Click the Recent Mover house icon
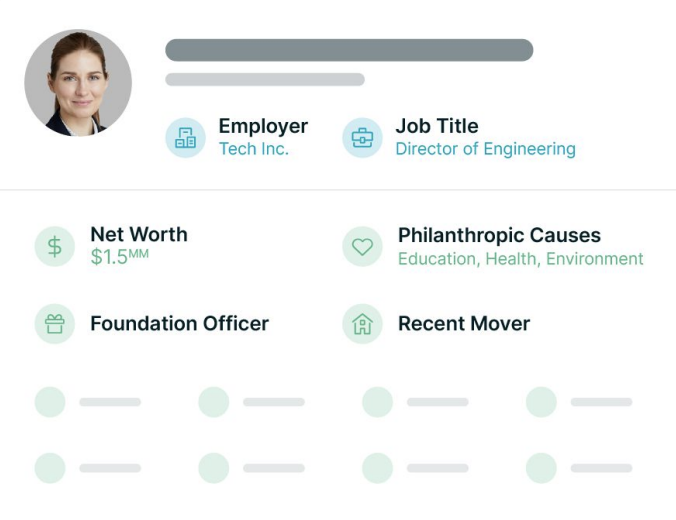 (x=362, y=324)
